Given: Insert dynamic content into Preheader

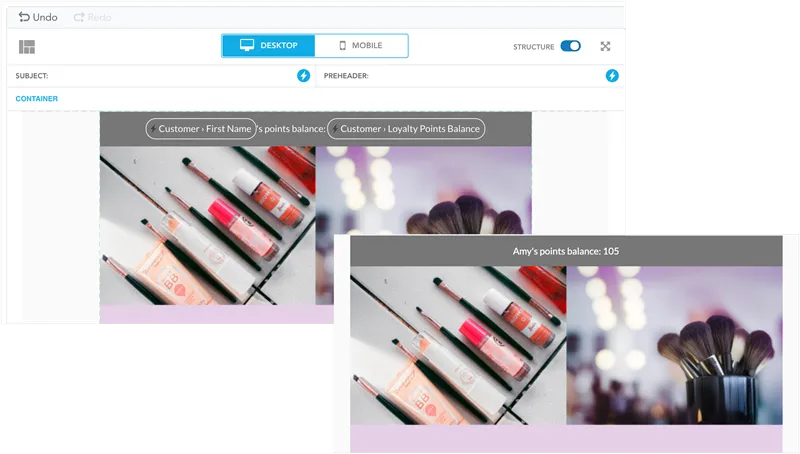Looking at the screenshot, I should coord(612,76).
